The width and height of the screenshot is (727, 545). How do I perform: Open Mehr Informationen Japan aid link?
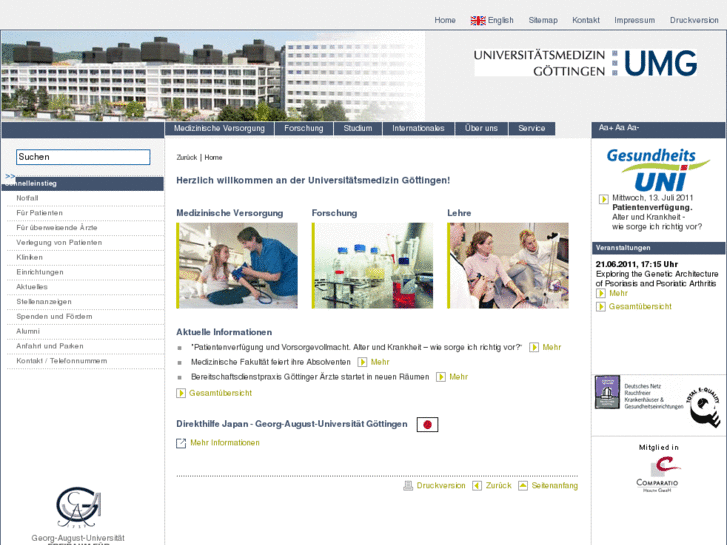[225, 443]
